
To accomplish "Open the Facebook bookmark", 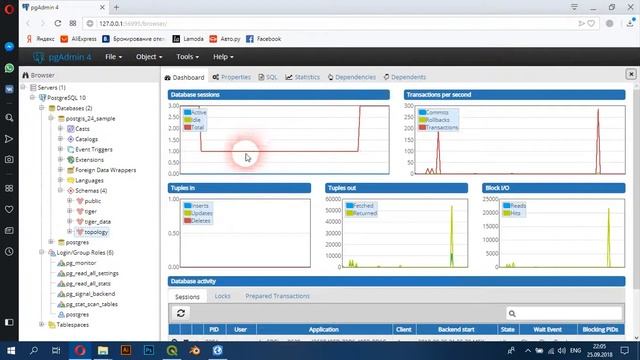I will click(x=264, y=39).
